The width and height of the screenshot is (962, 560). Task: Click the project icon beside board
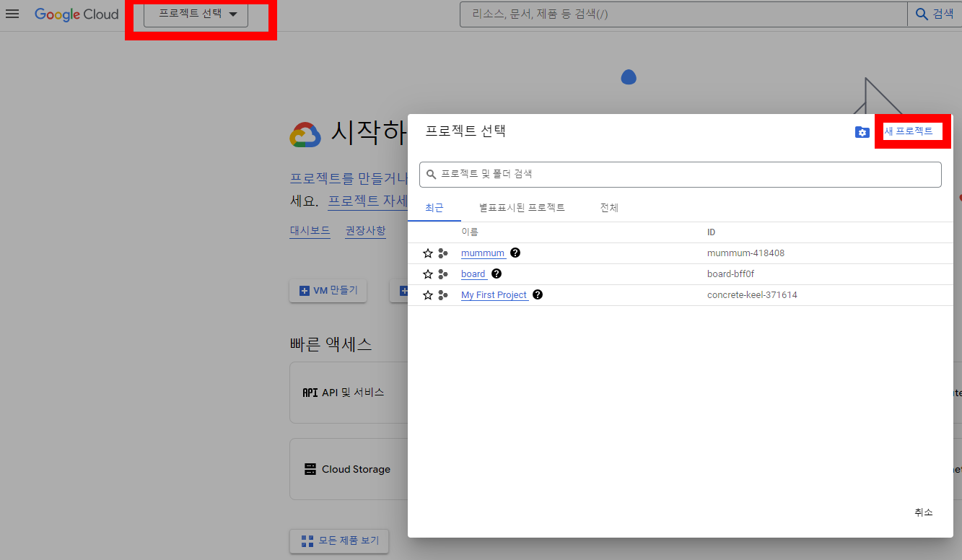[443, 274]
